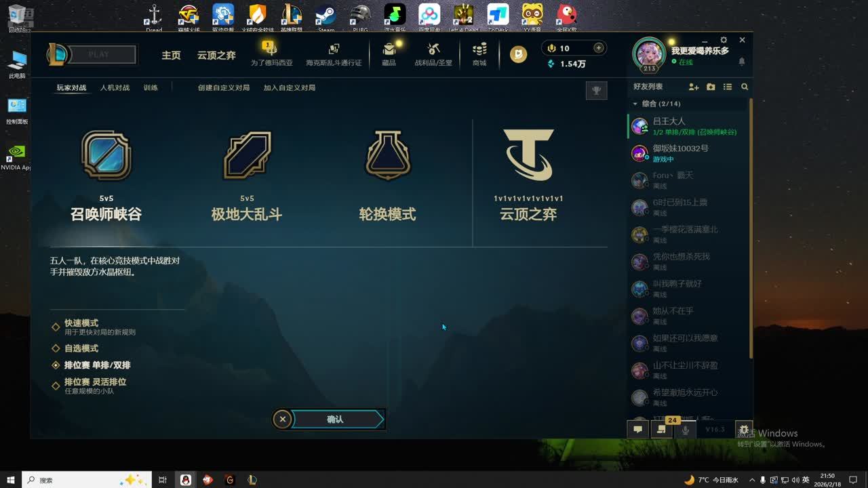Open friend 御坂妹10032号 chat

coord(687,153)
